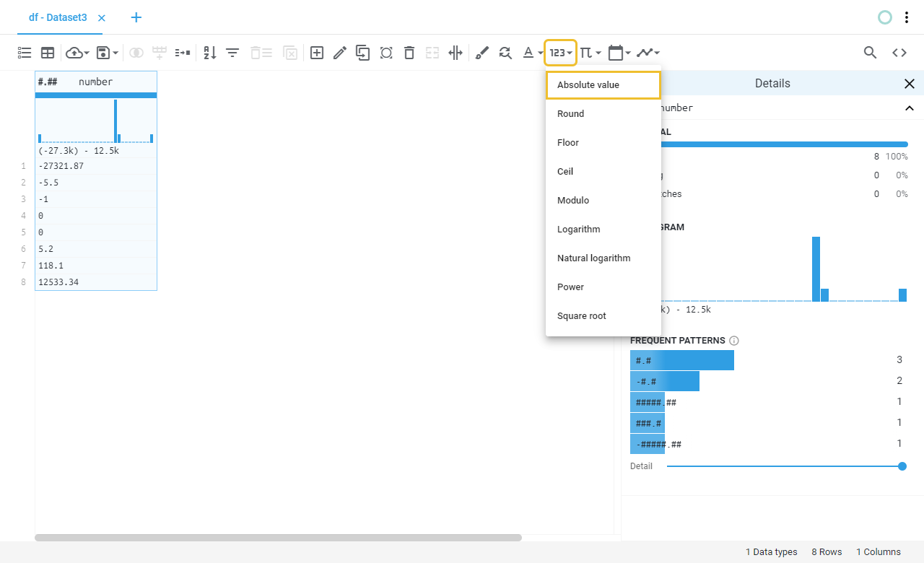Image resolution: width=924 pixels, height=563 pixels.
Task: Close the df - Dataset3 tab
Action: click(102, 17)
